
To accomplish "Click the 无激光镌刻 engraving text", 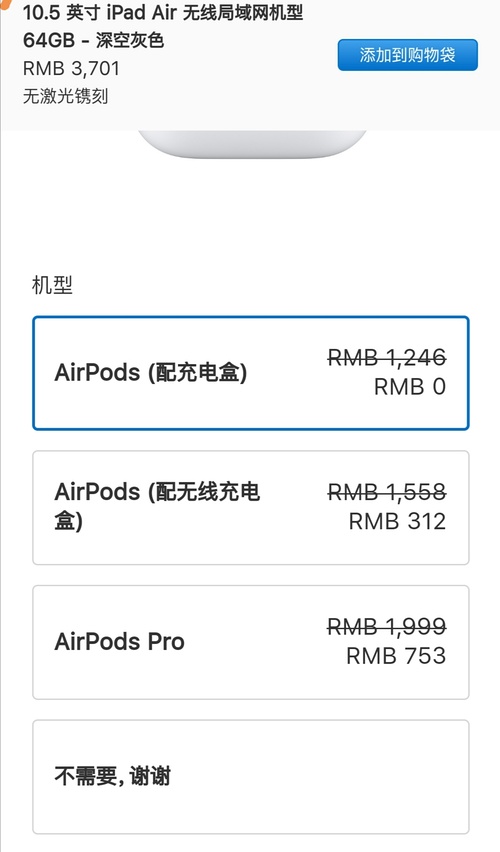I will click(x=65, y=96).
